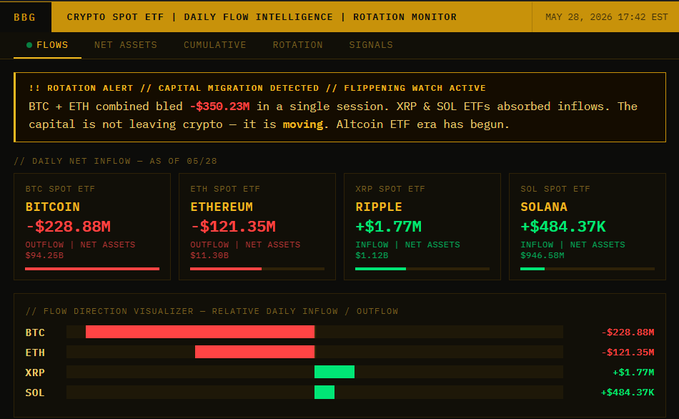This screenshot has height=419, width=679.
Task: Select the SOLANA card title
Action: [x=543, y=207]
